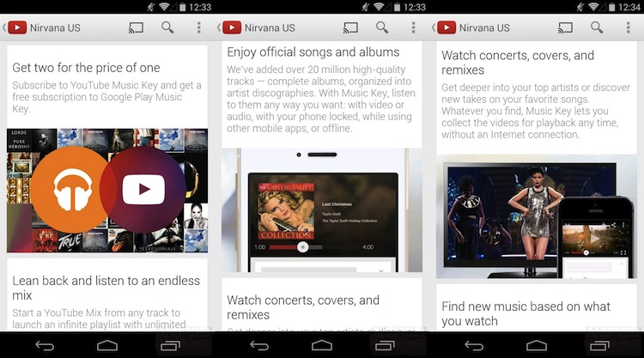
Task: Tap the YouTube logo in right screen header
Action: tap(447, 27)
